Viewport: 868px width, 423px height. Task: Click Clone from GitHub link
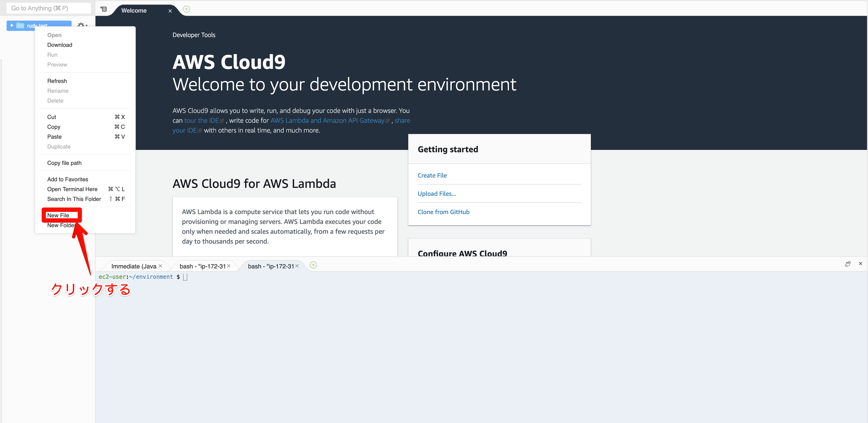[x=443, y=212]
